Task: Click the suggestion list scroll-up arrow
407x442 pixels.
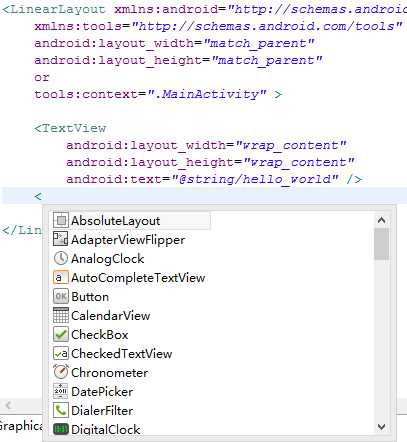Action: (x=381, y=220)
